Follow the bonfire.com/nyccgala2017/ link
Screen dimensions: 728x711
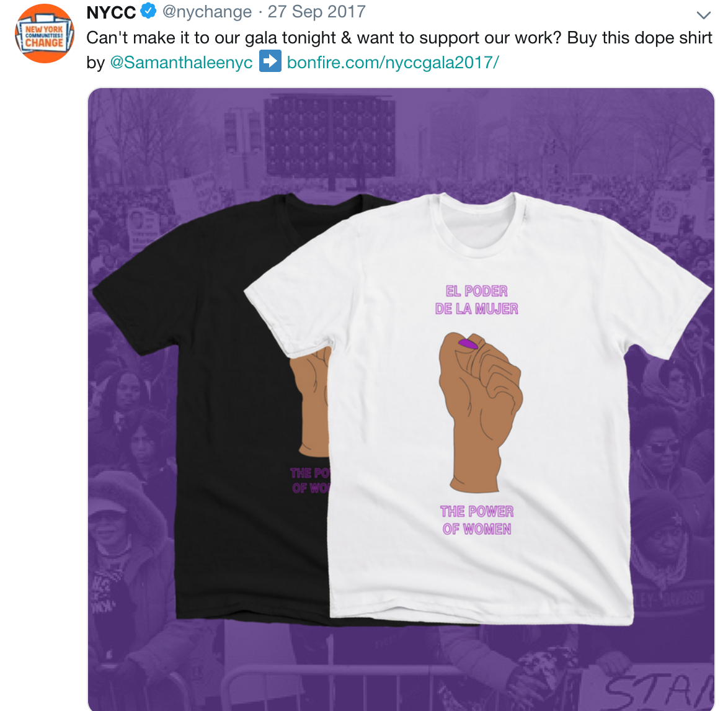[393, 62]
